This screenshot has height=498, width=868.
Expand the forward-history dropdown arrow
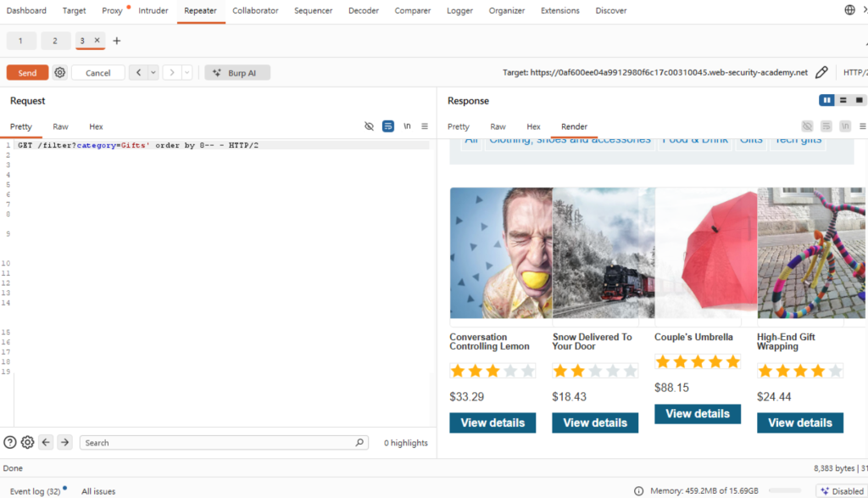pyautogui.click(x=187, y=73)
